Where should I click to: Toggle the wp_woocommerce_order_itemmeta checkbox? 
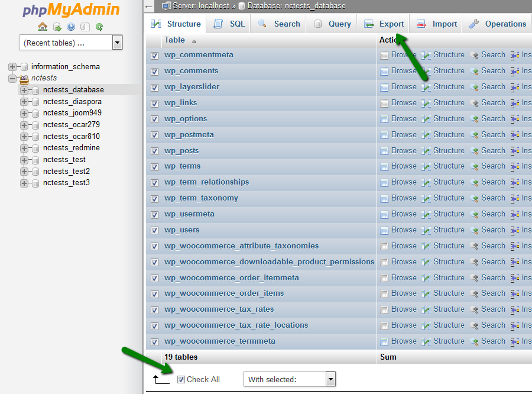point(155,279)
